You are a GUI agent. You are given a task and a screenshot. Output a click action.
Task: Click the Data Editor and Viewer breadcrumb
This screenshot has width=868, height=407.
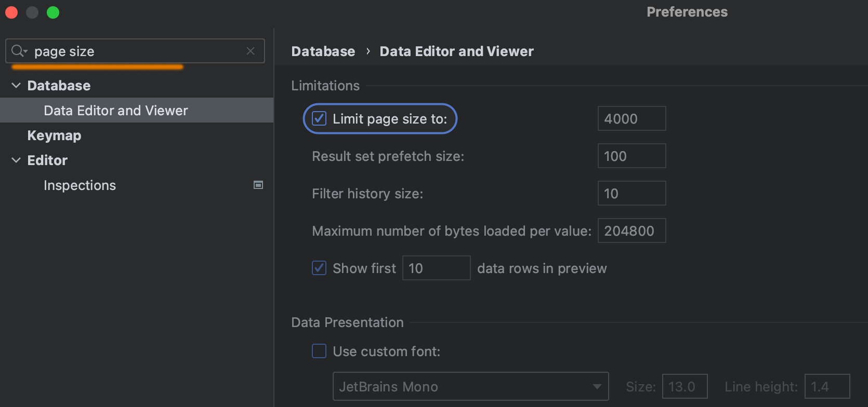pos(456,51)
